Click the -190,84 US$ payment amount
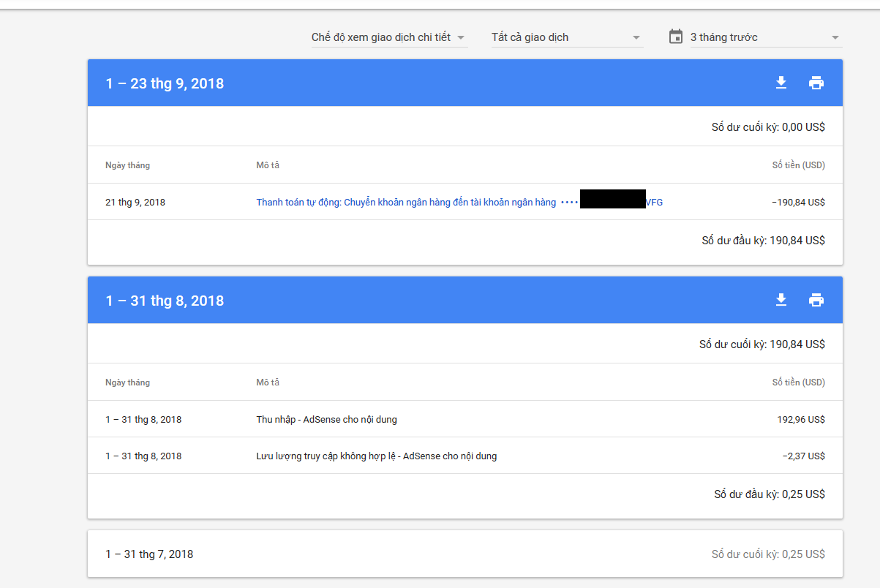Image resolution: width=880 pixels, height=588 pixels. (798, 203)
